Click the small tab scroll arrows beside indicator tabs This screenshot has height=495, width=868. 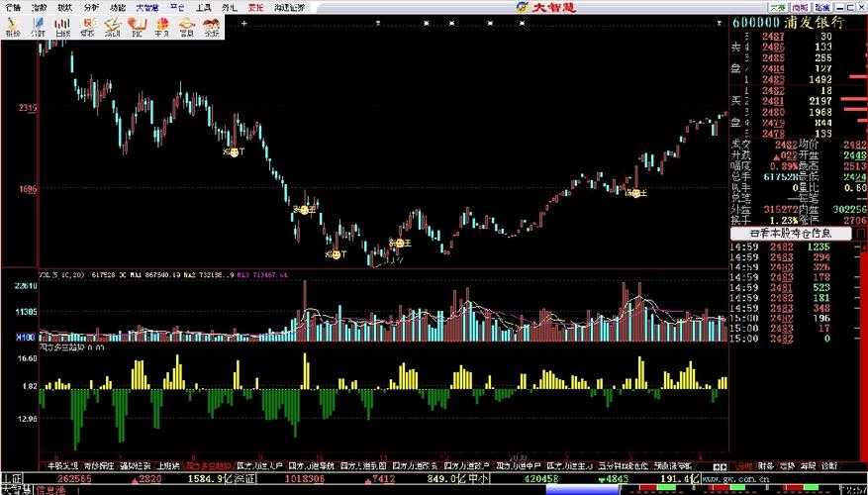point(720,466)
